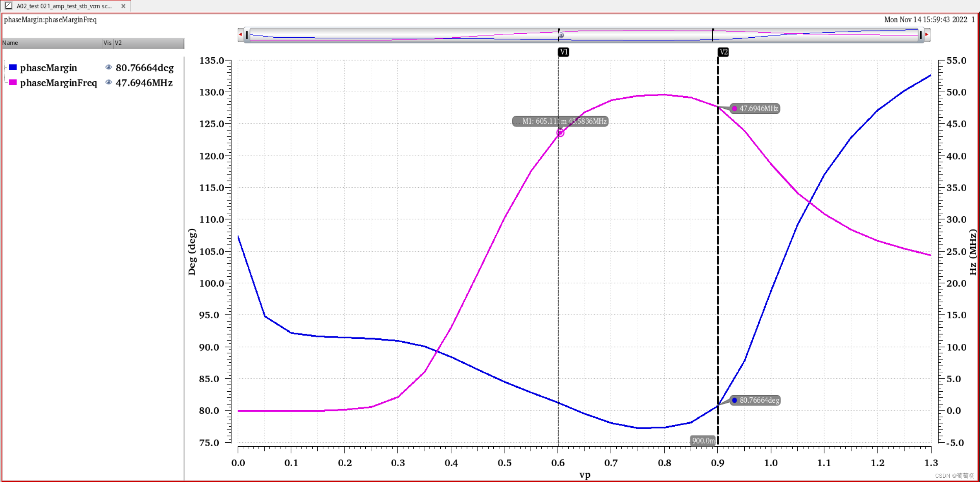Close the A02_test tab
Image resolution: width=980 pixels, height=482 pixels.
point(123,6)
